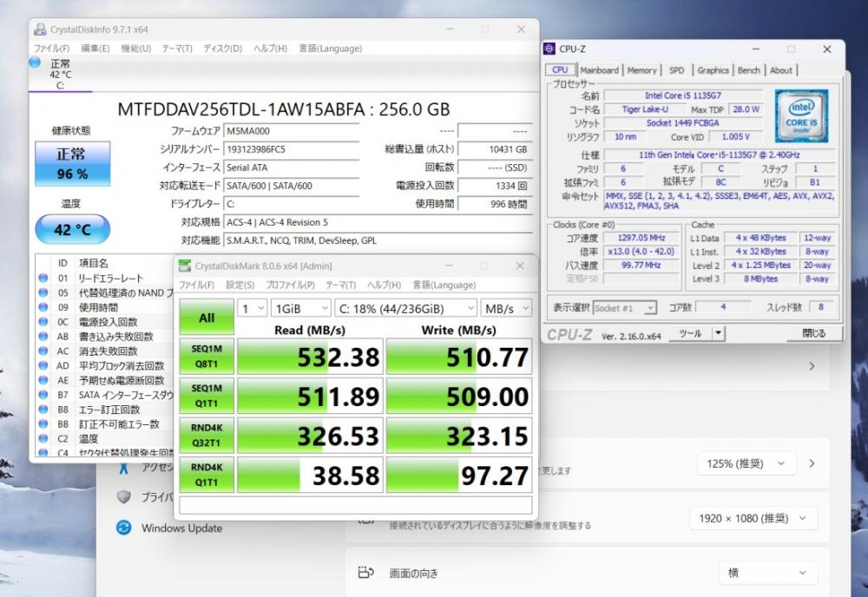The image size is (868, 597).
Task: Click the blue status dot beside リードエラーレート
Action: click(43, 278)
